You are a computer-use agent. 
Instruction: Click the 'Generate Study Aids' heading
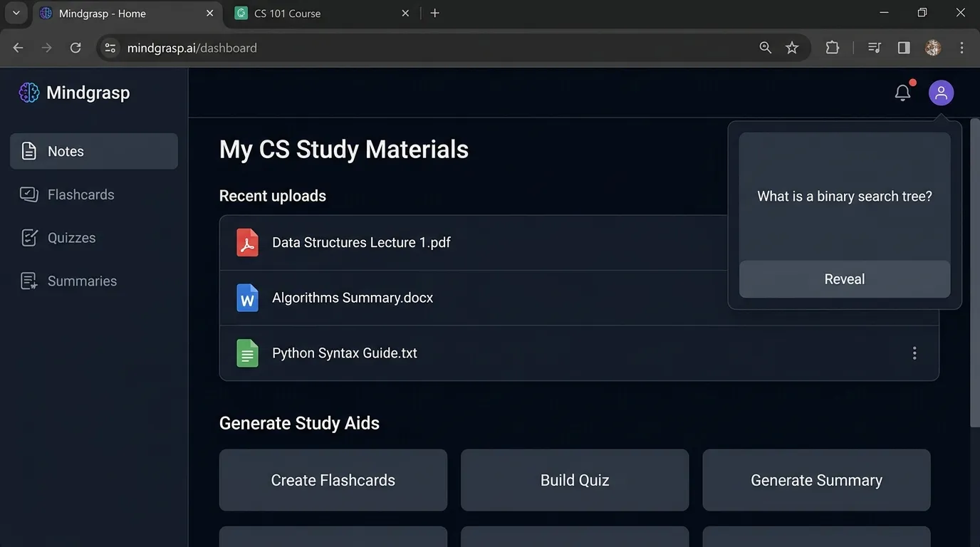299,423
